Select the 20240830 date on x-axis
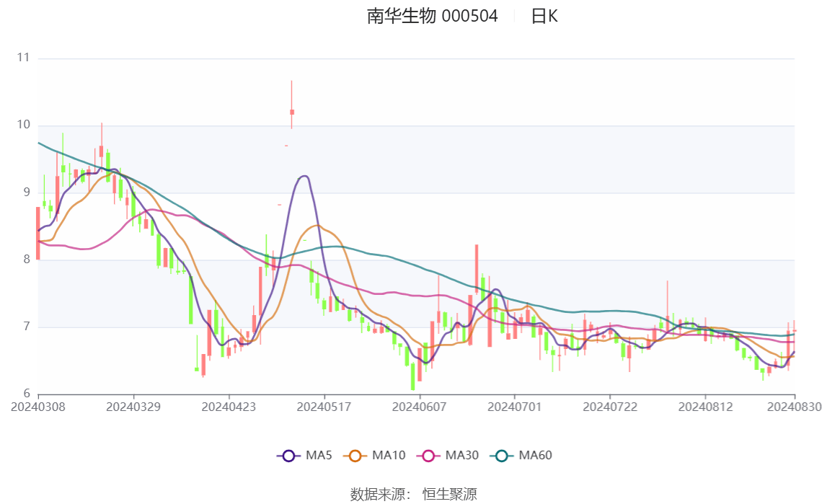The height and width of the screenshot is (504, 827). point(795,407)
